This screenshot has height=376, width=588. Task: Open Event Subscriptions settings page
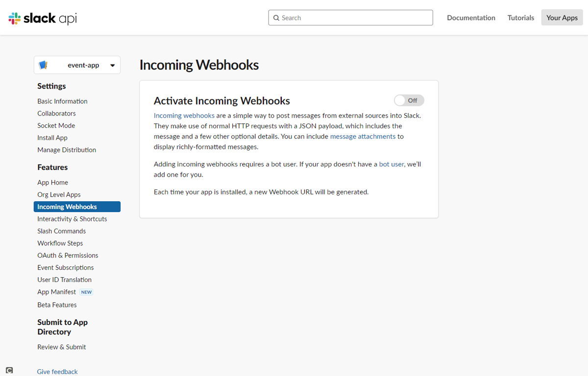(x=65, y=268)
